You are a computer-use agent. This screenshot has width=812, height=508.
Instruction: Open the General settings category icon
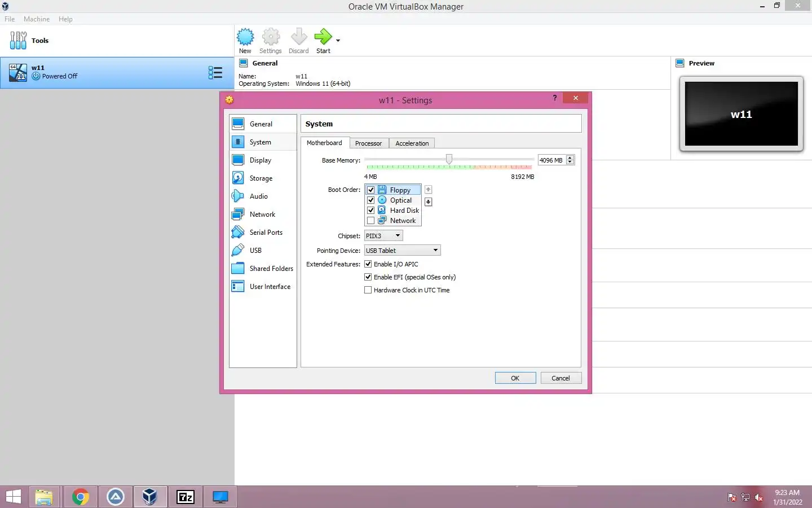click(x=238, y=124)
